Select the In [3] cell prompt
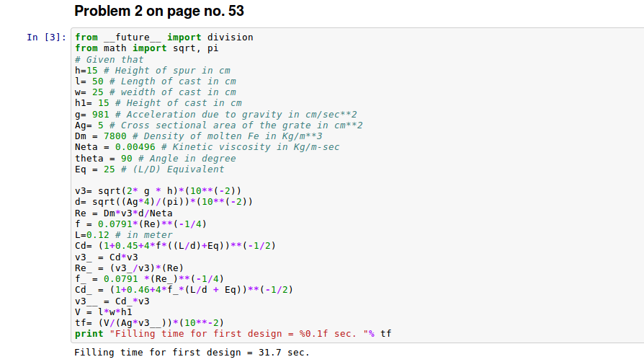 (47, 37)
